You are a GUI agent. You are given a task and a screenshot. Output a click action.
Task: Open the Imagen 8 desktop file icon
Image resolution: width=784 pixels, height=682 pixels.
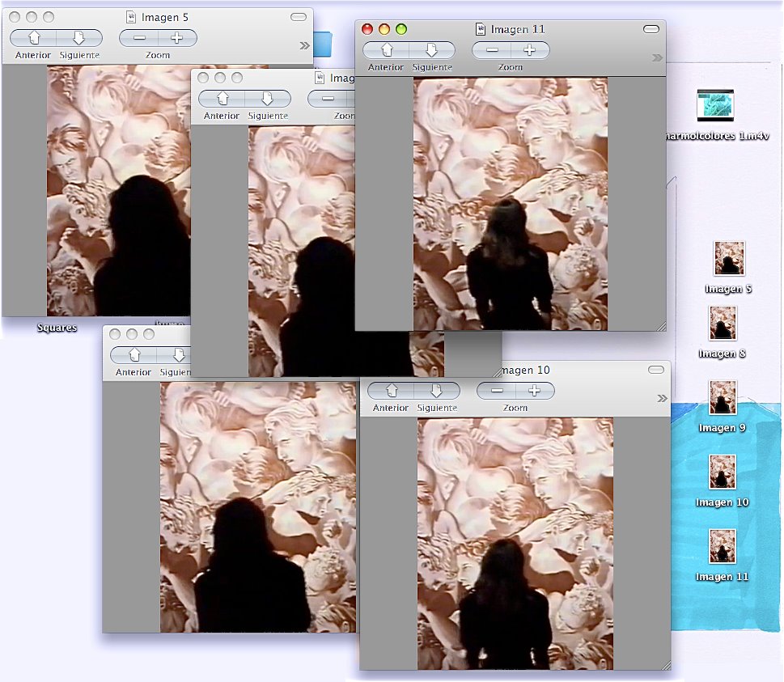tap(723, 323)
